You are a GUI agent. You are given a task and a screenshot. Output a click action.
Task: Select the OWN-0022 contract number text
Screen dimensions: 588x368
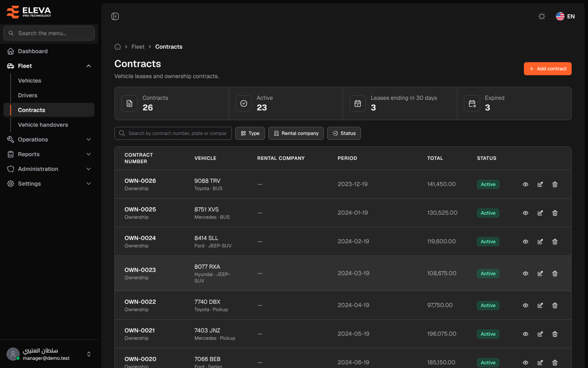pos(140,302)
